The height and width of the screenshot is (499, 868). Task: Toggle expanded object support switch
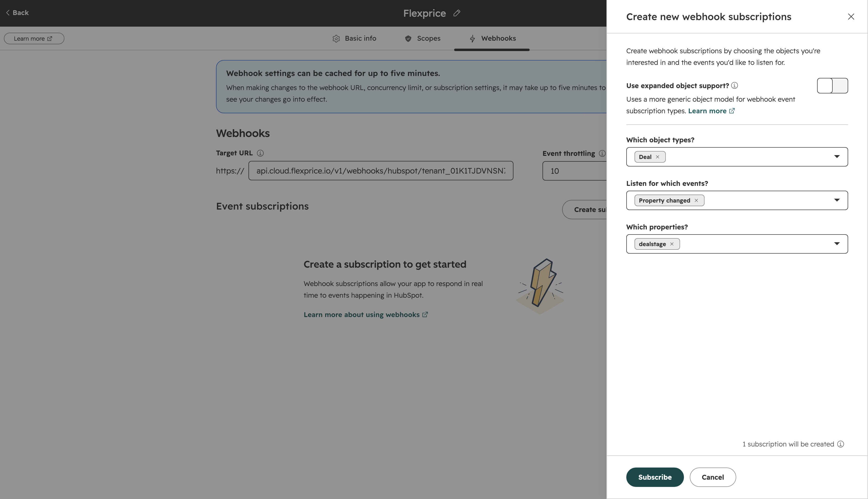(832, 86)
